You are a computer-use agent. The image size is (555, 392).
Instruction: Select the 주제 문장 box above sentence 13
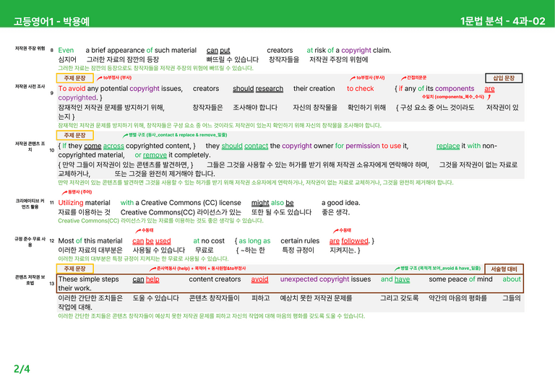click(74, 269)
